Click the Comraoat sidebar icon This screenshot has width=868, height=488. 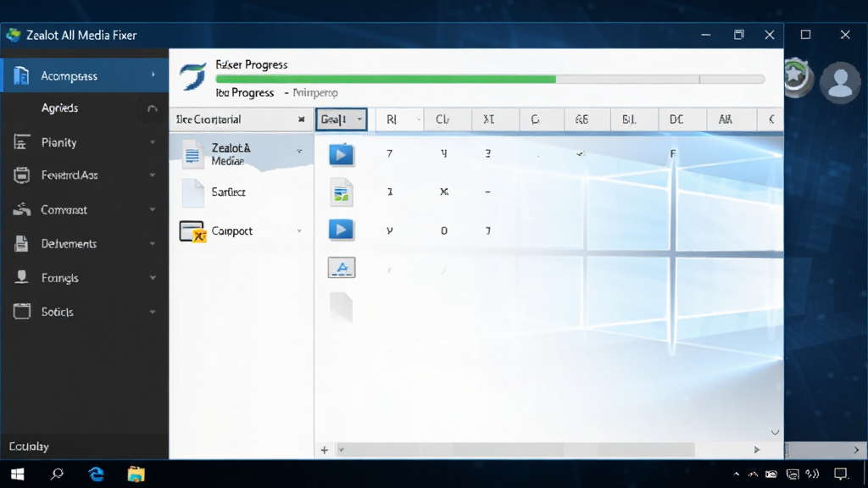click(x=21, y=210)
